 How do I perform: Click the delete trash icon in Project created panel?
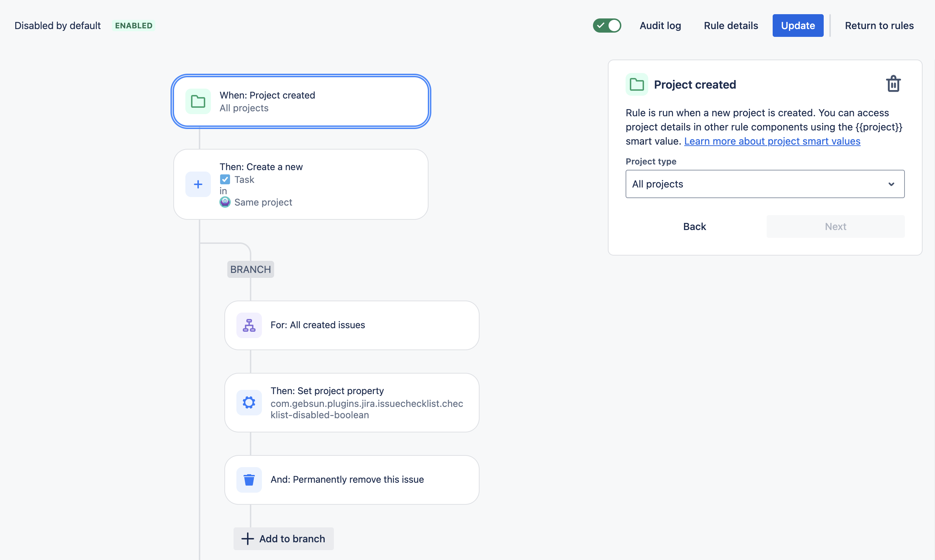click(893, 83)
